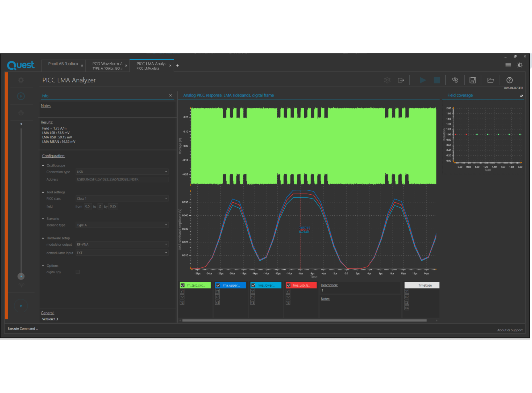
Task: Switch to the ProxiLAB Toolbox tab
Action: 63,64
